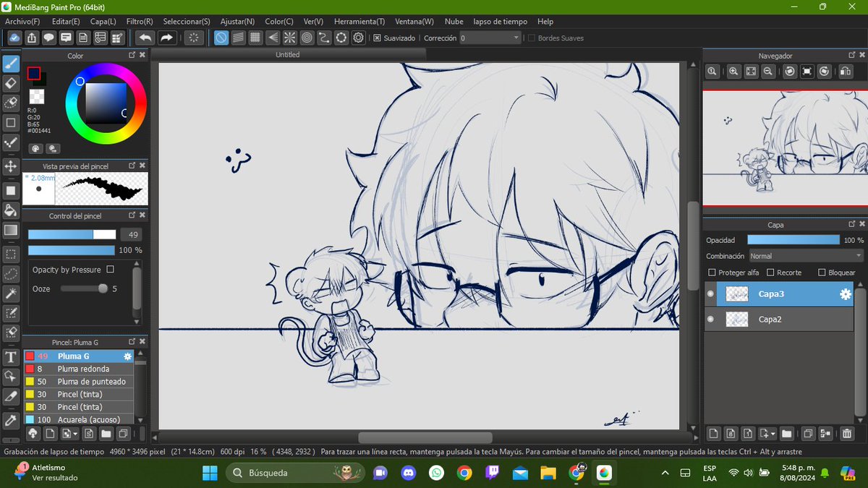Check the Recorte checkbox
This screenshot has width=868, height=488.
pos(770,273)
